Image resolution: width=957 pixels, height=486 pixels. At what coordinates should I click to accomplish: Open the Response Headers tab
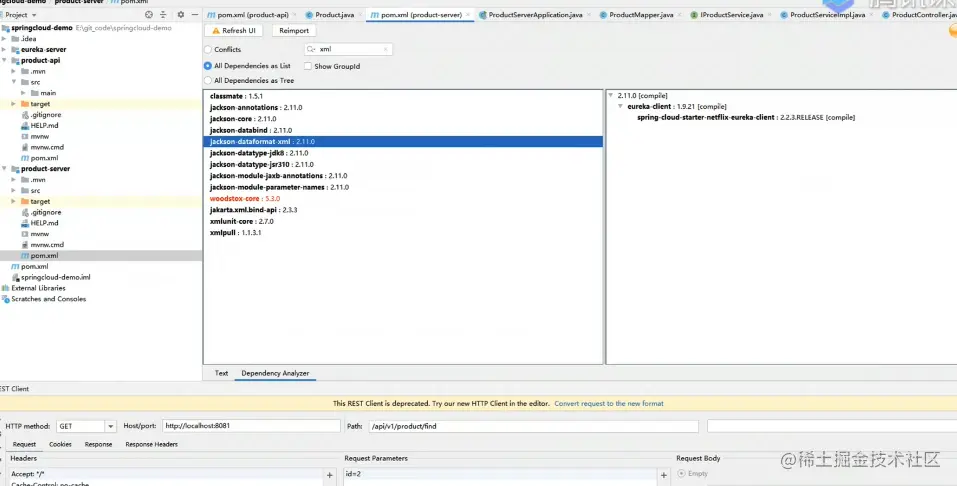pos(151,444)
